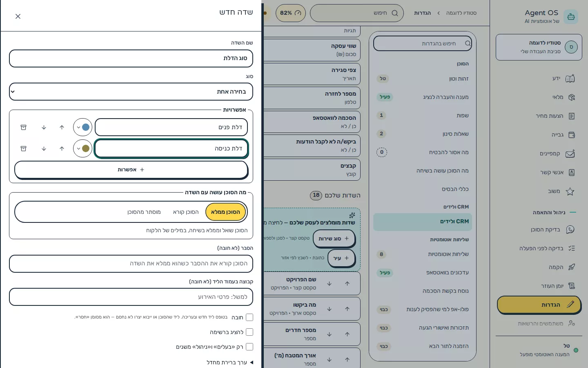Click the 82% progress indicator
Viewport: 588px width, 368px height.
[x=291, y=13]
